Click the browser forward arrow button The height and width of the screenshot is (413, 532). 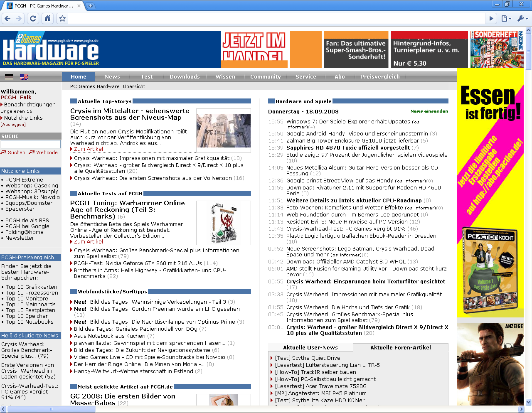[19, 18]
